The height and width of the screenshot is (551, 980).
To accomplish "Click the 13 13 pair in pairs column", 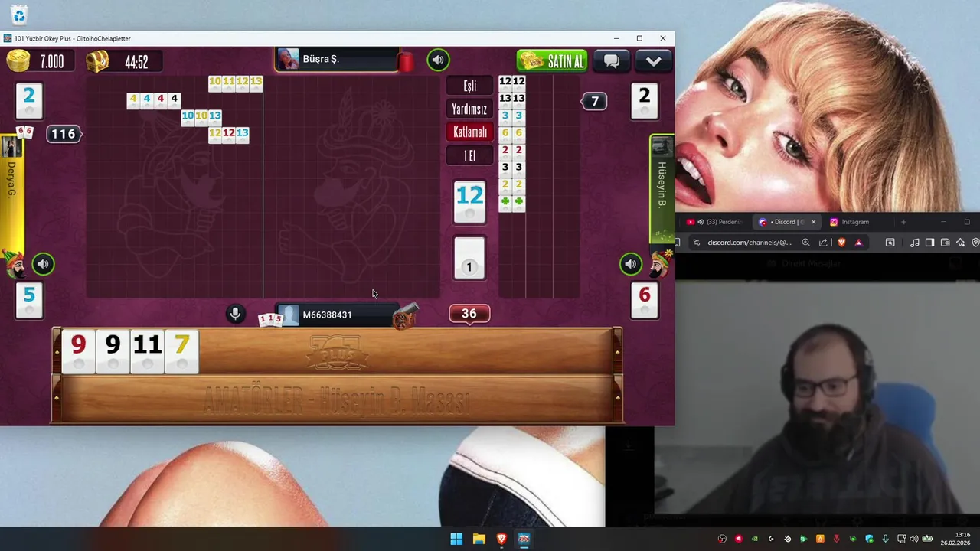I will pyautogui.click(x=512, y=99).
